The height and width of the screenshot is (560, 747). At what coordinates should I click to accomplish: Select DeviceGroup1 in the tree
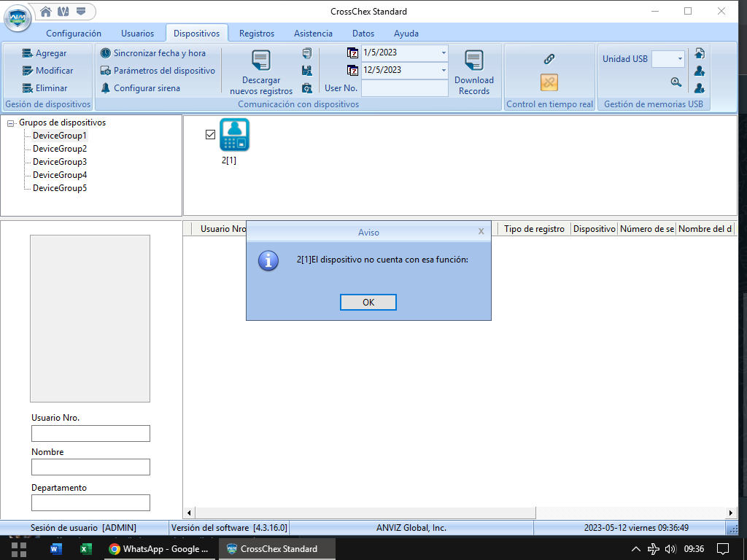[x=60, y=136]
